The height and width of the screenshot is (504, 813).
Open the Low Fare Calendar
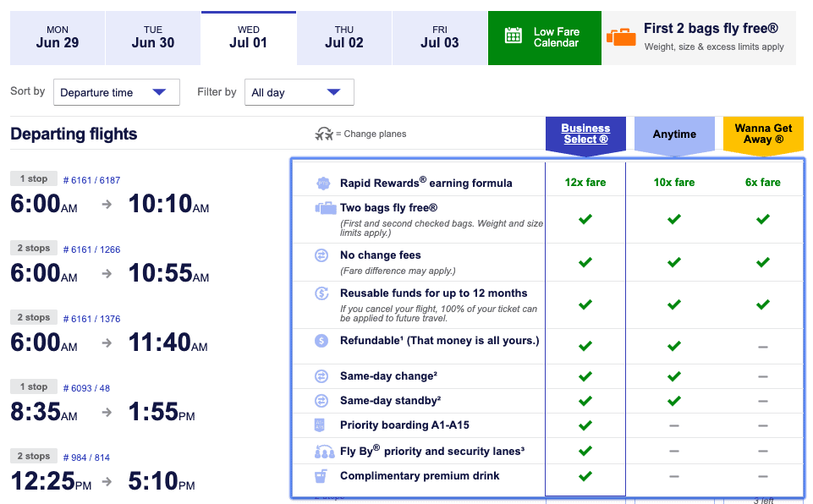click(x=545, y=38)
